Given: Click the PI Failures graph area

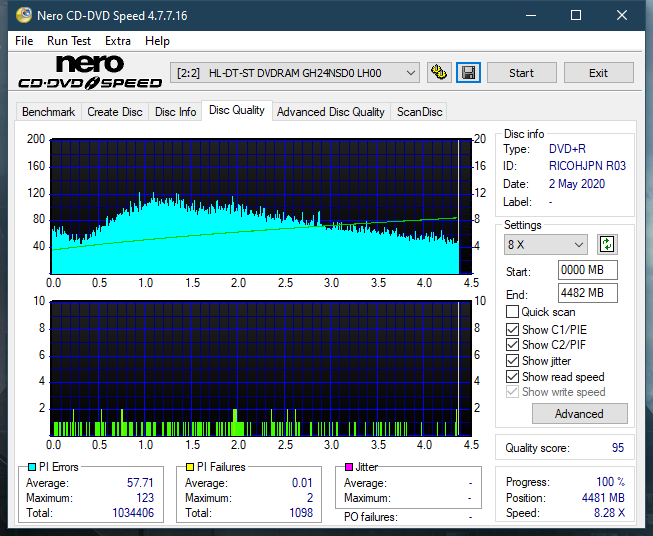Looking at the screenshot, I should pos(261,368).
